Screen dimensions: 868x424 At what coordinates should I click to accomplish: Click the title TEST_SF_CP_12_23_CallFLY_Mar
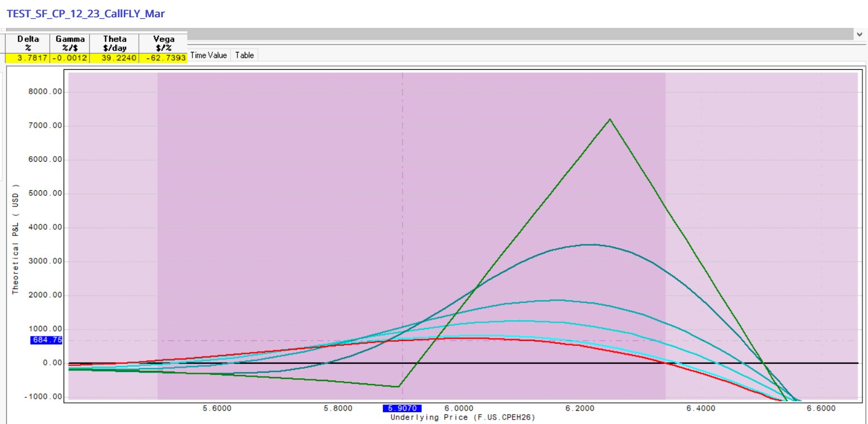(x=85, y=13)
